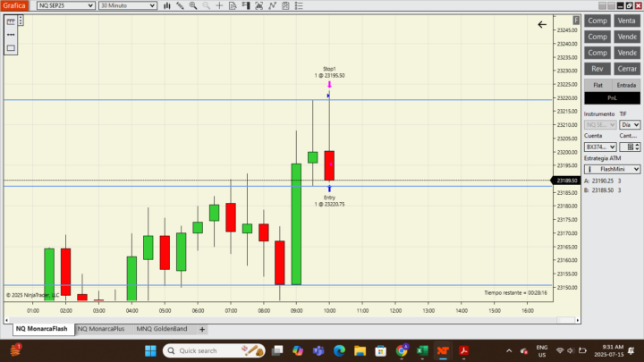Open the 30 Minuto interval dropdown
The height and width of the screenshot is (362, 644).
(128, 5)
